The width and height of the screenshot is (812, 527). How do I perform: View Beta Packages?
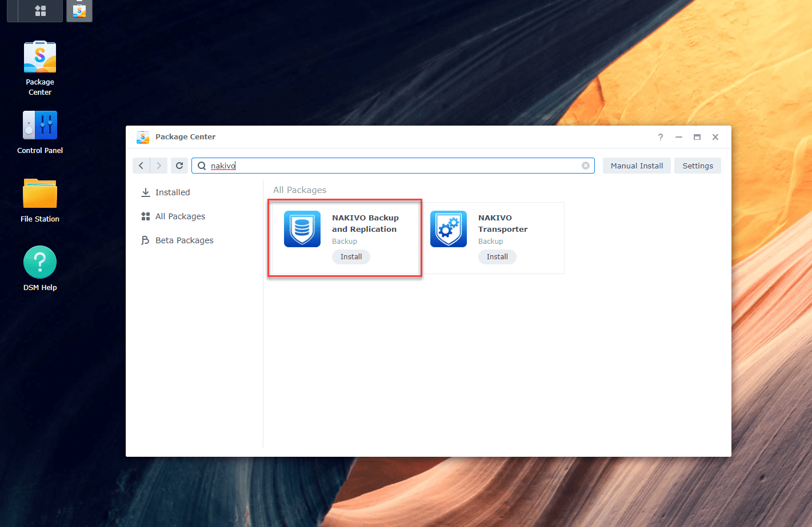pyautogui.click(x=183, y=240)
